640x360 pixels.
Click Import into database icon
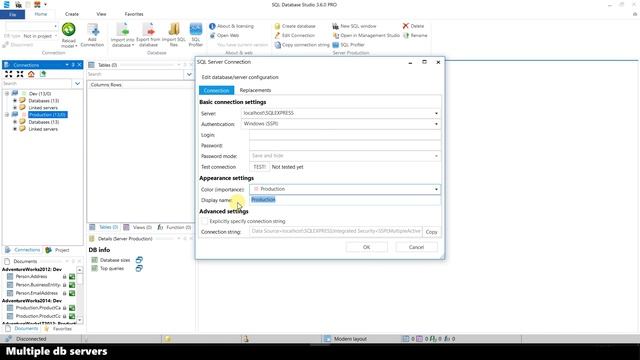click(x=122, y=29)
